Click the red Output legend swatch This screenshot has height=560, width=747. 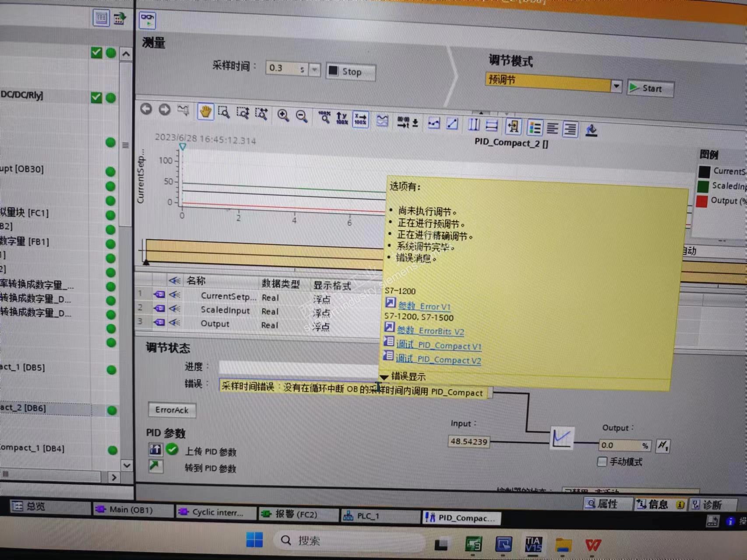pos(702,201)
